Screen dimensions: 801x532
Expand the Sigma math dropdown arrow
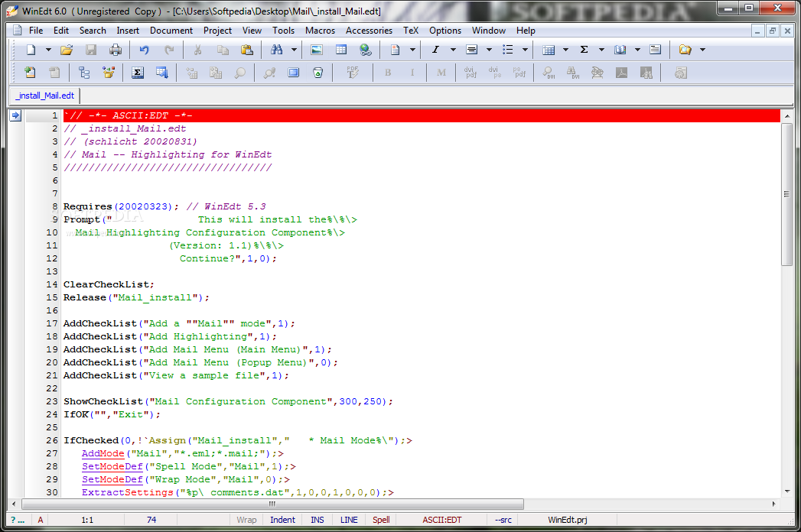tap(601, 50)
